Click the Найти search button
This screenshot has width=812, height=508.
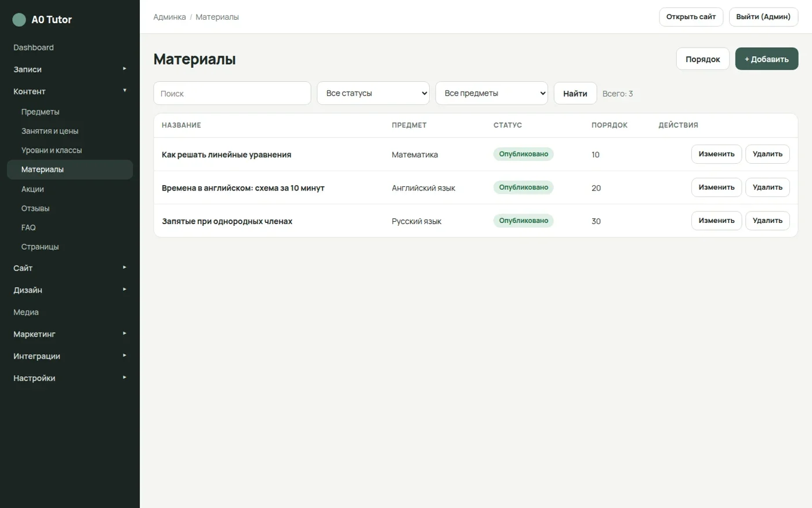(575, 93)
